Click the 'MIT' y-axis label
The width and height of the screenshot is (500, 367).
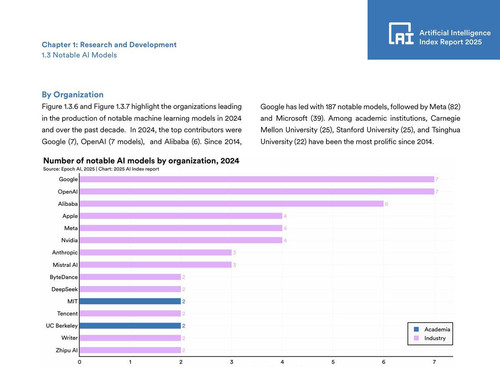coord(73,301)
